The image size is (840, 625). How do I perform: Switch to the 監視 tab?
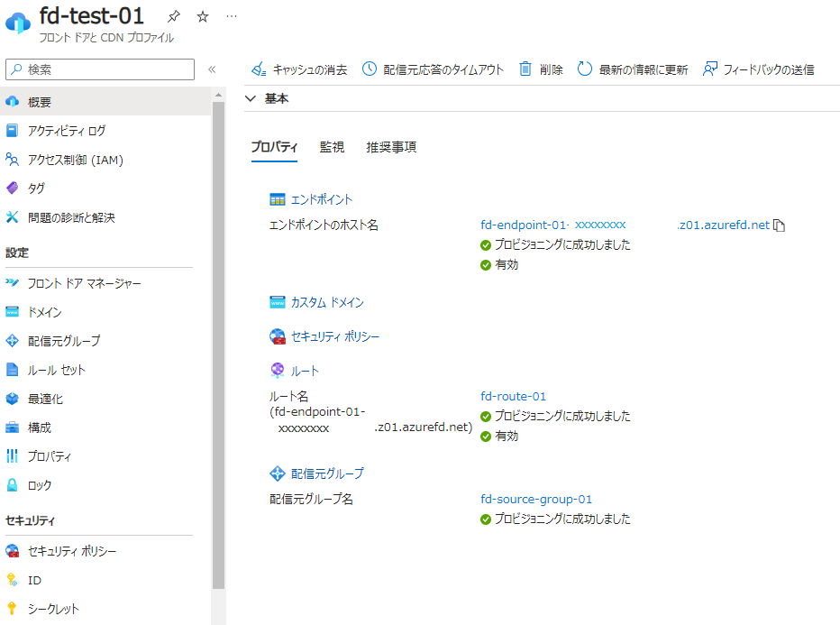(x=332, y=147)
